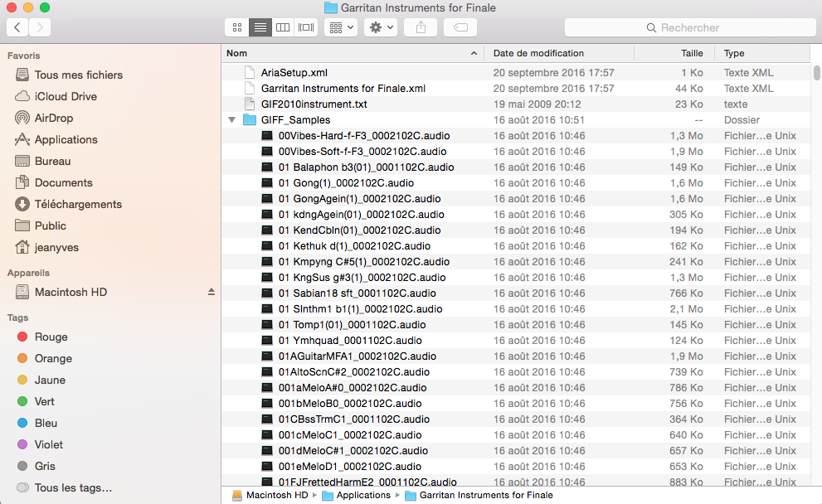
Task: Switch to Cover Flow view
Action: pos(306,27)
